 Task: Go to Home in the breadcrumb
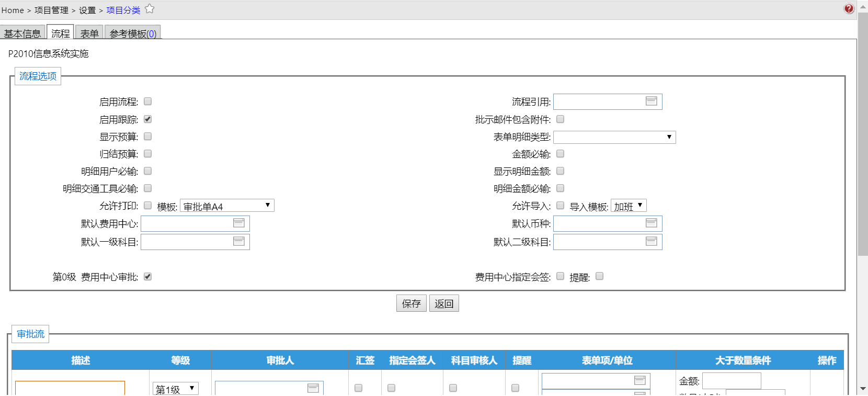[x=13, y=10]
